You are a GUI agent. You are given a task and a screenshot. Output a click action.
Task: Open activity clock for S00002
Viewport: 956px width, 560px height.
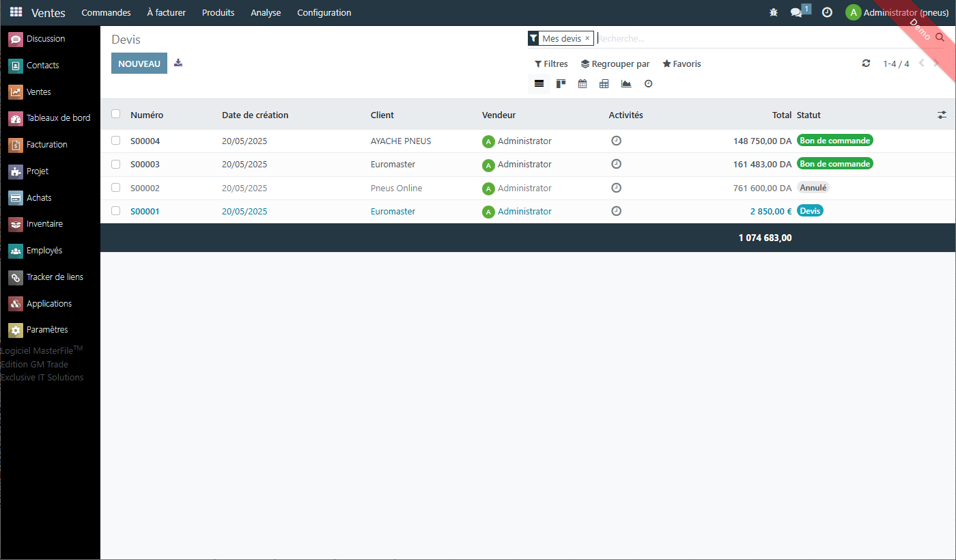pos(616,188)
